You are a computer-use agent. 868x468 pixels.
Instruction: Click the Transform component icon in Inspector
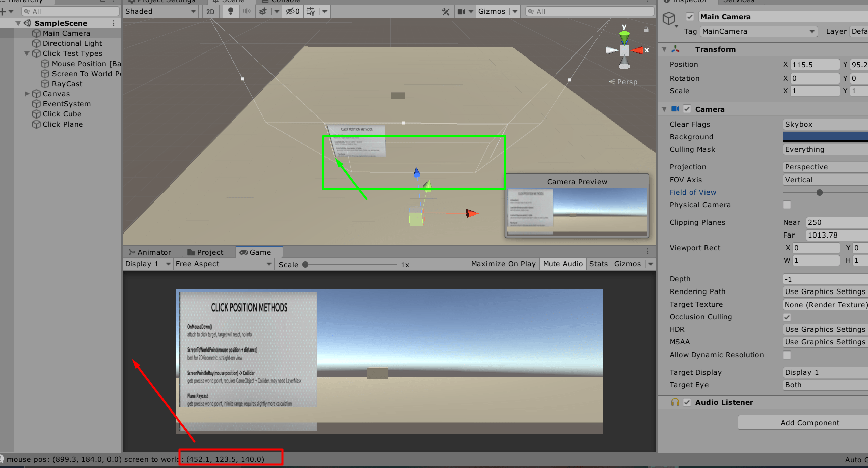pyautogui.click(x=676, y=49)
